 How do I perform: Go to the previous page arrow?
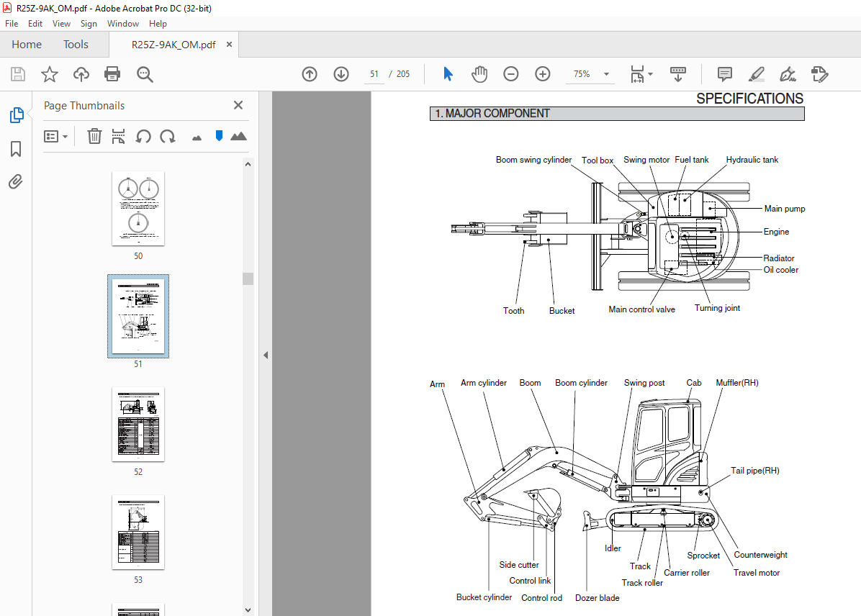click(310, 74)
